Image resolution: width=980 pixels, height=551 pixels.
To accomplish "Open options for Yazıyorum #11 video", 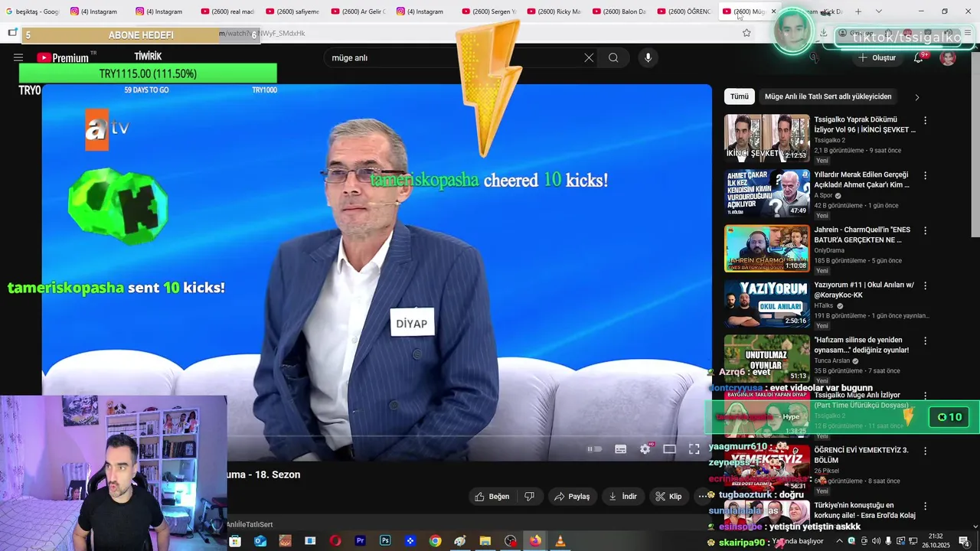I will click(925, 285).
